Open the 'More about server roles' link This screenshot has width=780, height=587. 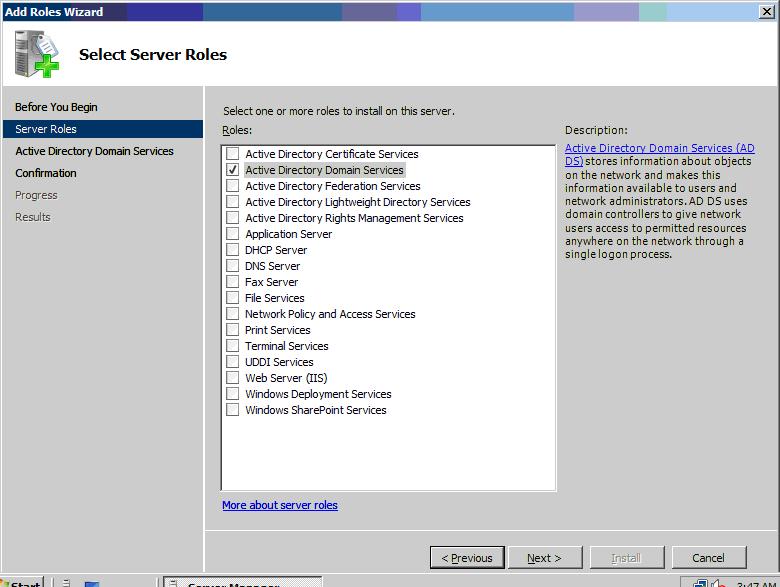click(x=280, y=505)
